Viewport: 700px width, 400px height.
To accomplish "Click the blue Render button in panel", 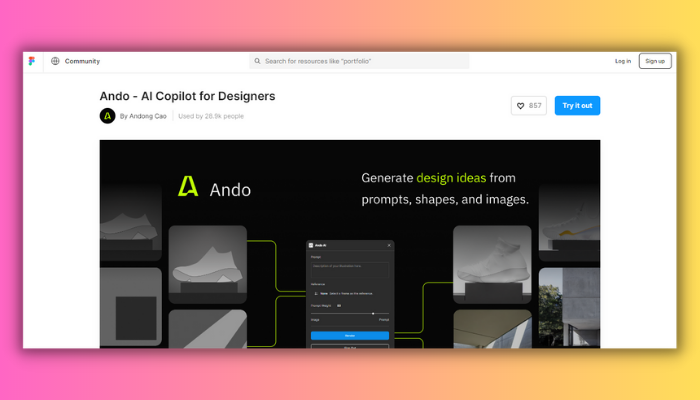I will 350,335.
